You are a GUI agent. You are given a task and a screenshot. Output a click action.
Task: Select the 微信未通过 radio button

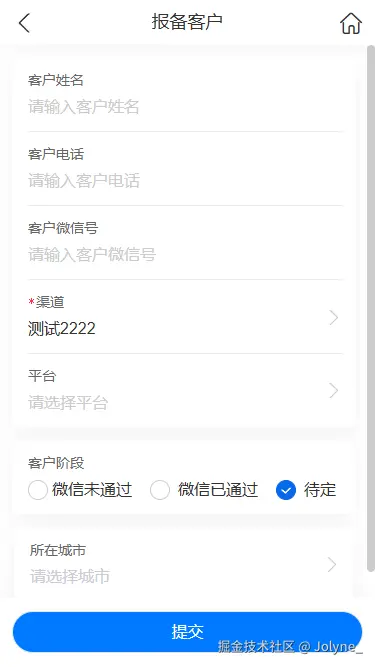[37, 490]
